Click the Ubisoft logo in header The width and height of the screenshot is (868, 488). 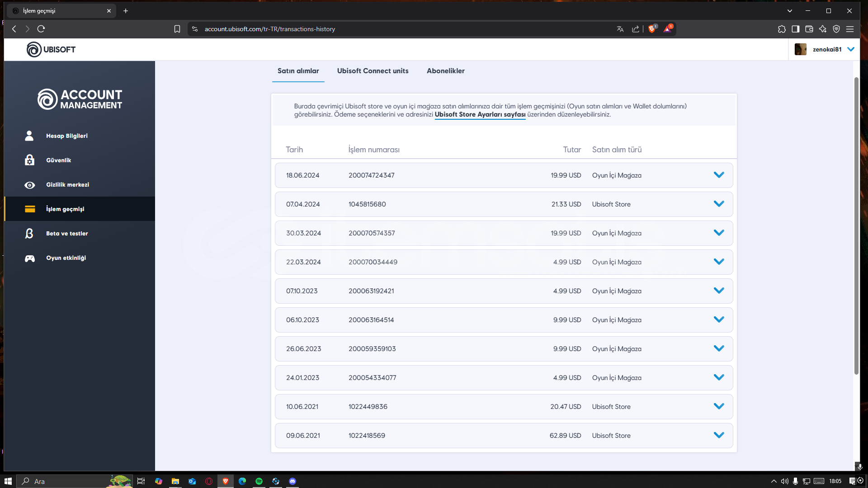51,49
